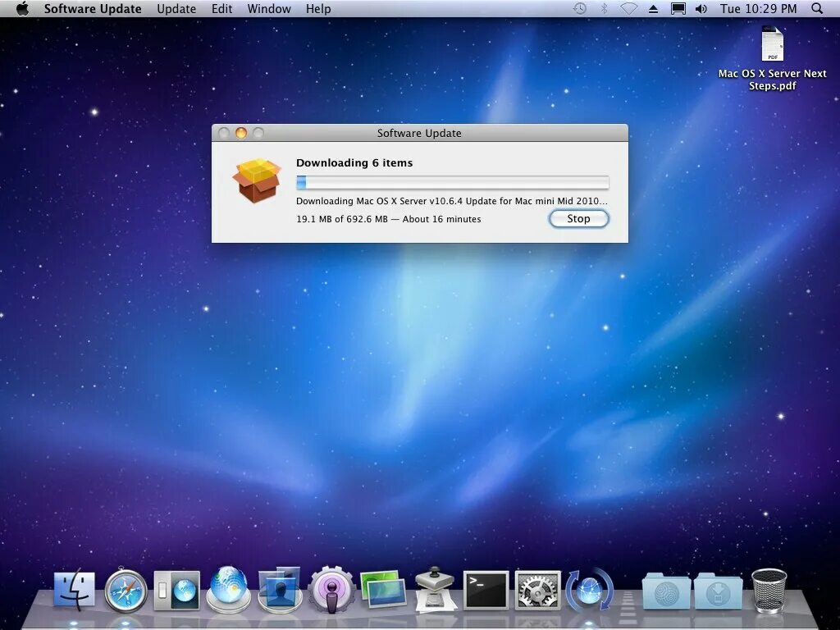Open the Displays menu bar icon

678,8
